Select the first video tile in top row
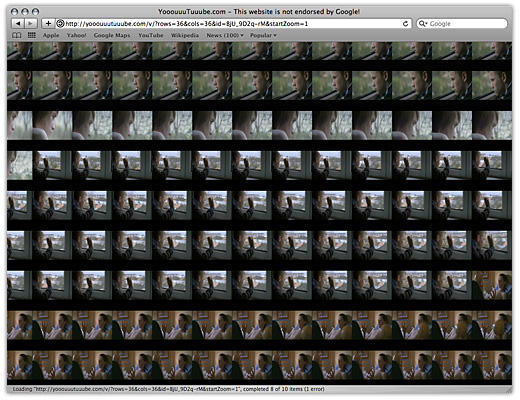Viewport: 520px width, 400px height. 20,51
